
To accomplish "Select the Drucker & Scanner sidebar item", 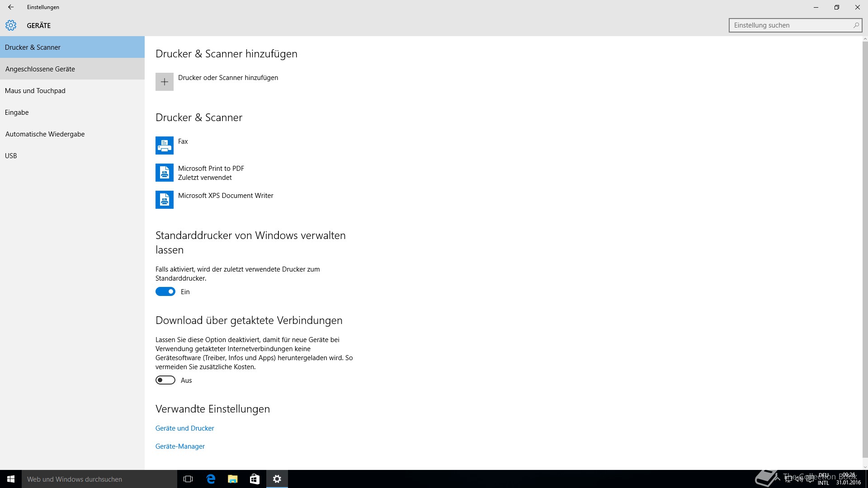I will pos(72,47).
